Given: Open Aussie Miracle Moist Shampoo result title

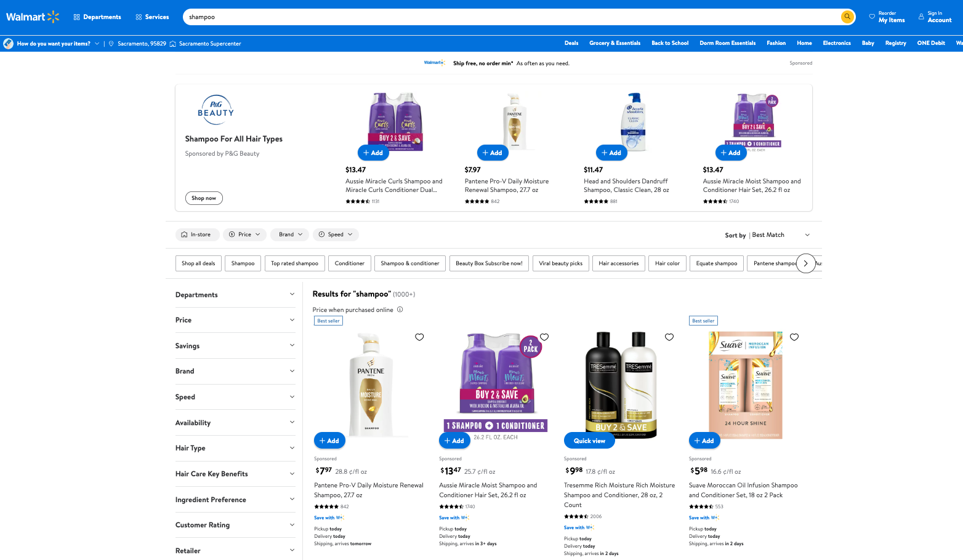Looking at the screenshot, I should coord(488,490).
